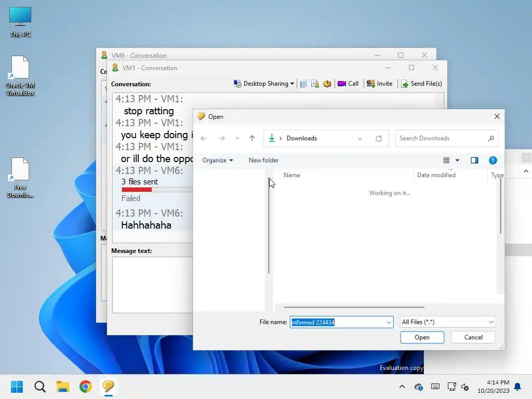Select the "stop ratting" message

149,111
